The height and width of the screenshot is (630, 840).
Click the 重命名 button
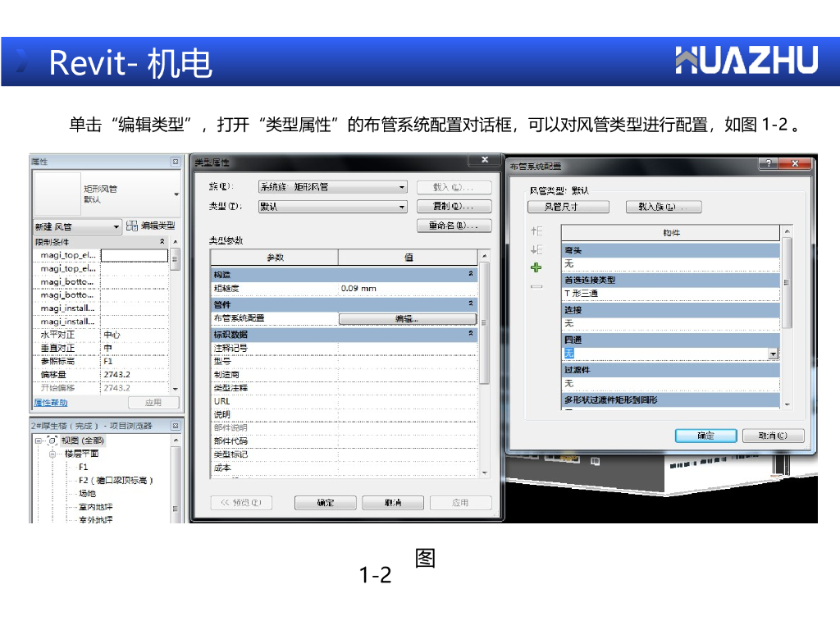454,226
